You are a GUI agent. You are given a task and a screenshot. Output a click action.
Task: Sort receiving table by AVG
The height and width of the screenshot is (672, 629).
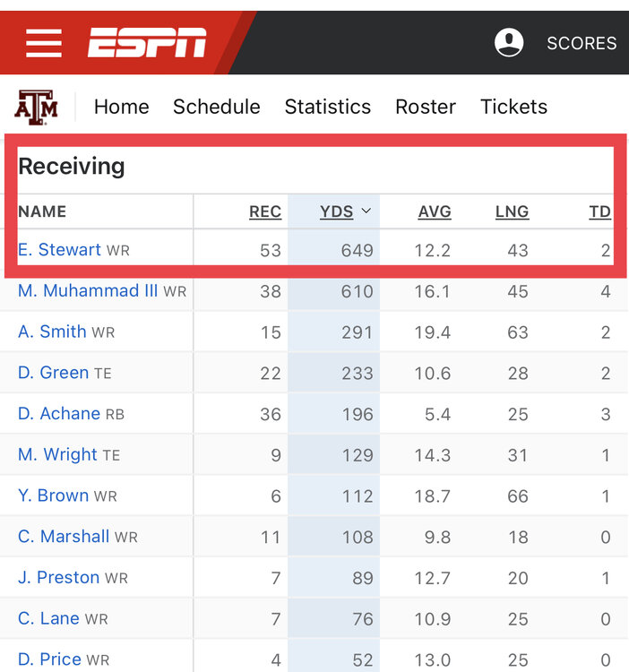coord(435,211)
